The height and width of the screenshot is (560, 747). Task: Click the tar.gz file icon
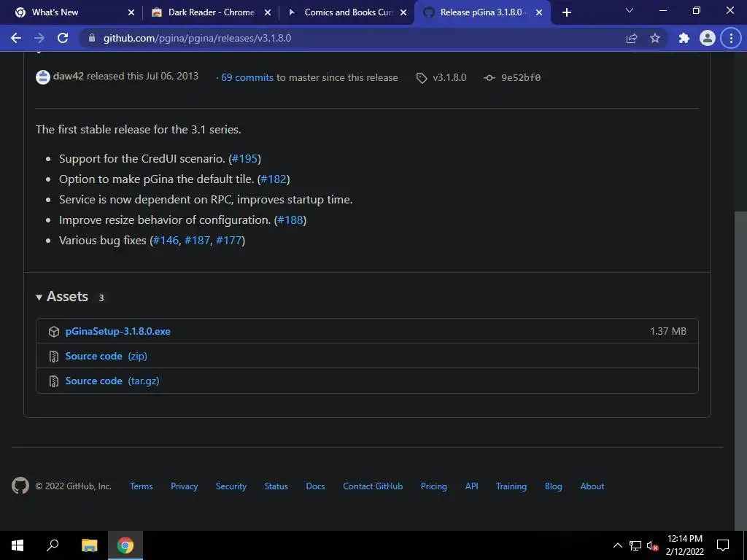[x=54, y=381]
